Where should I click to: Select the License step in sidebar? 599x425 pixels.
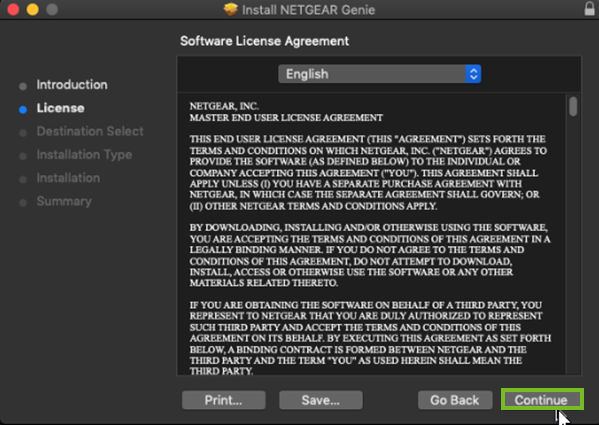[x=60, y=108]
